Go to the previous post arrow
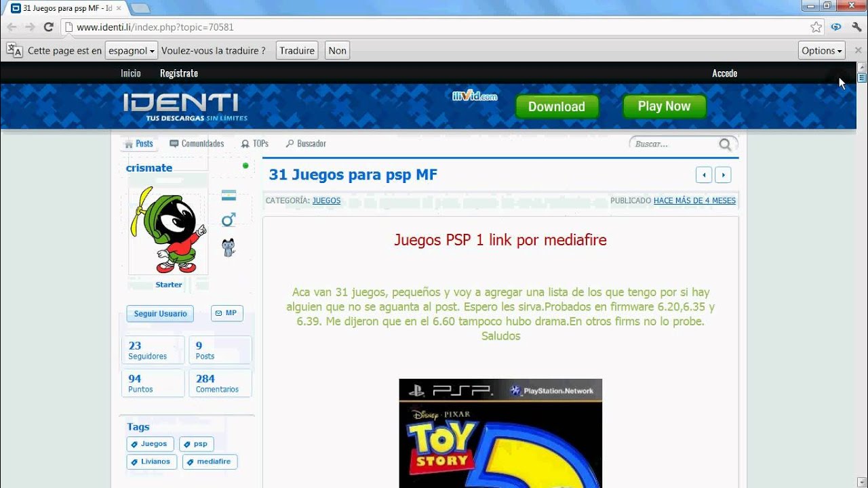This screenshot has width=868, height=488. pyautogui.click(x=704, y=175)
